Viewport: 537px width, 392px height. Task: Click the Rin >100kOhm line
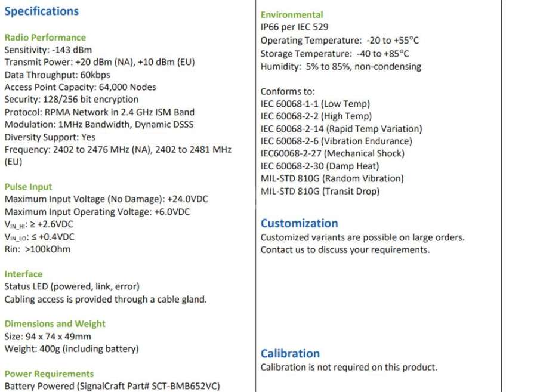(x=38, y=249)
